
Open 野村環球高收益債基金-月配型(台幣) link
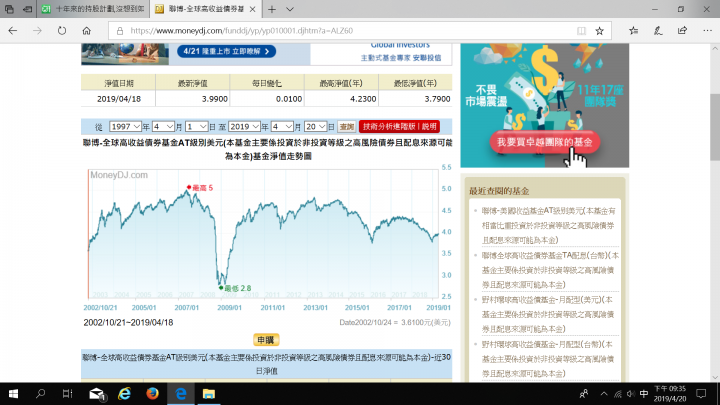click(548, 359)
